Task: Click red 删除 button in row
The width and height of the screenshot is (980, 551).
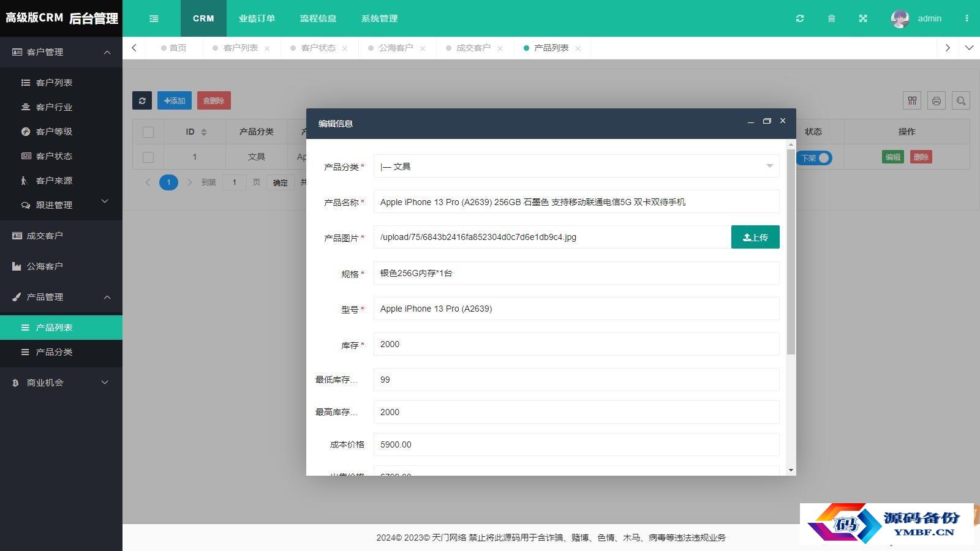Action: [x=921, y=157]
